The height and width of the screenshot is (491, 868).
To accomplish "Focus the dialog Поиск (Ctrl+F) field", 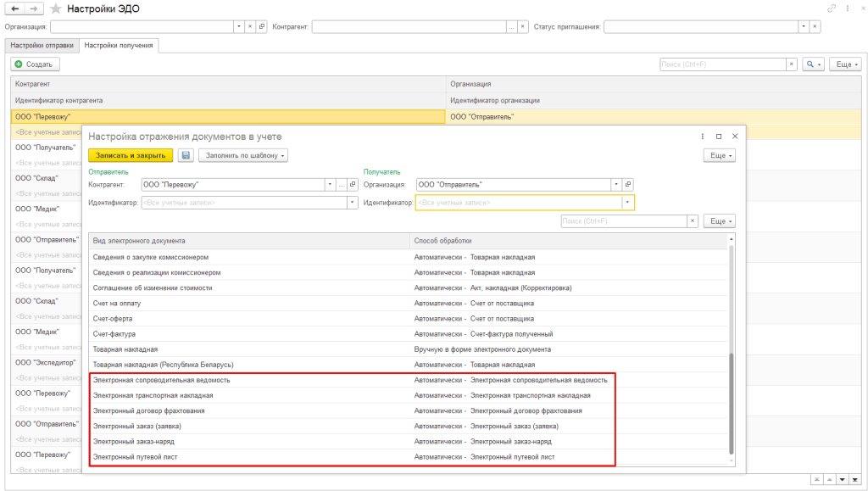I will 624,220.
